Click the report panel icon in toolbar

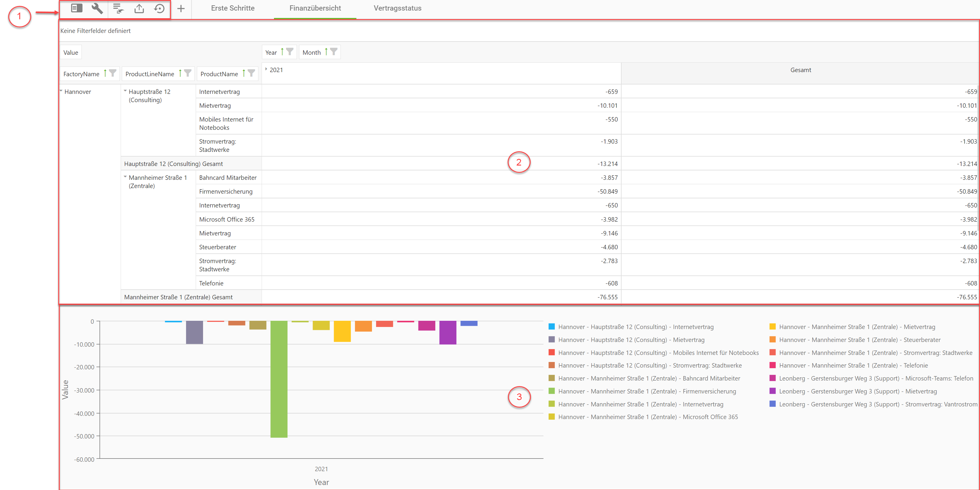77,8
